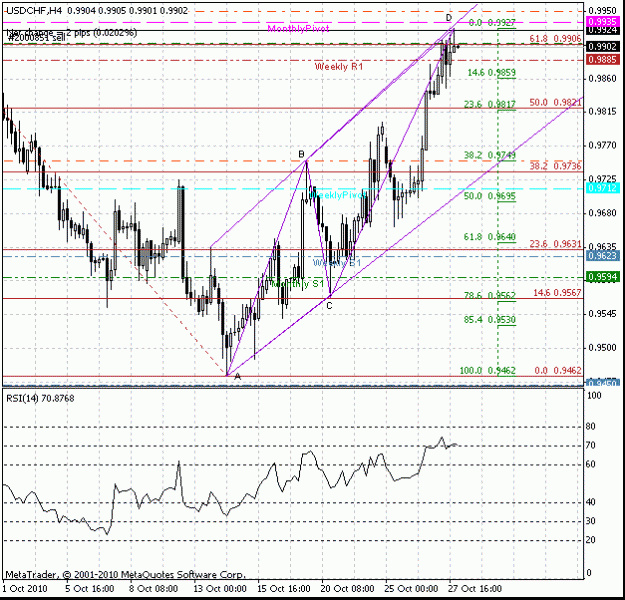Click the 1 Oct 2010 date label
625x600 pixels.
(25, 589)
